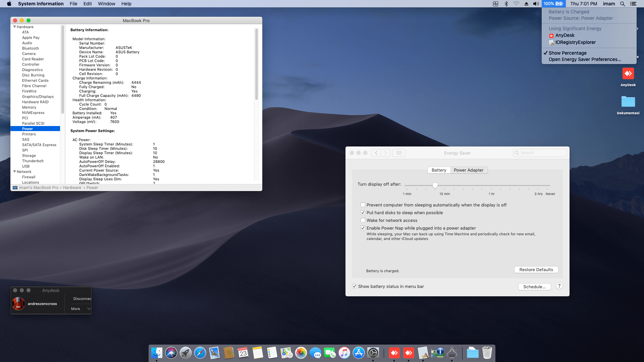644x362 pixels.
Task: Open Trash in the Dock
Action: coord(487,353)
